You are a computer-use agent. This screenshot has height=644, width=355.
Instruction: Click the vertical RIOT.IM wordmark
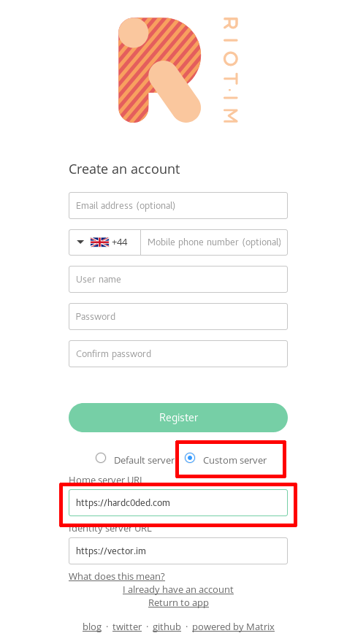coord(231,70)
